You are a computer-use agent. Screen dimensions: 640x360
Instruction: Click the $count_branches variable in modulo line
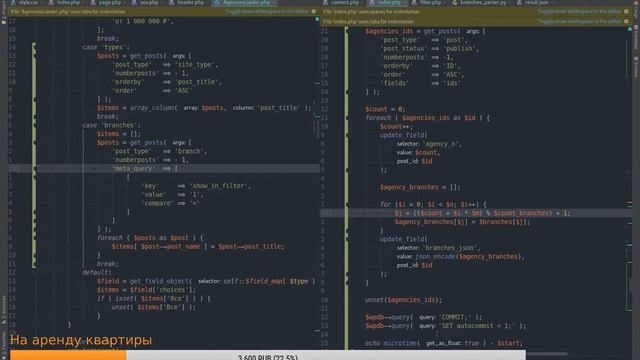(521, 213)
